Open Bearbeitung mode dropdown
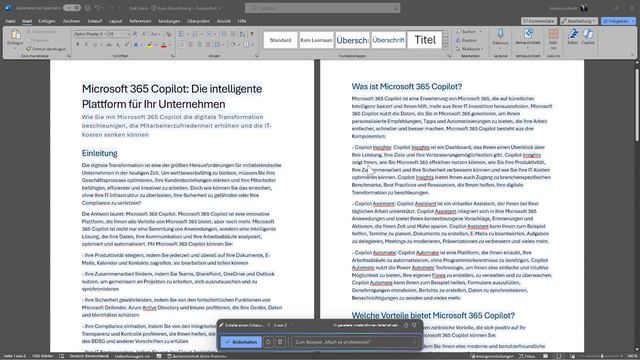 pyautogui.click(x=579, y=21)
